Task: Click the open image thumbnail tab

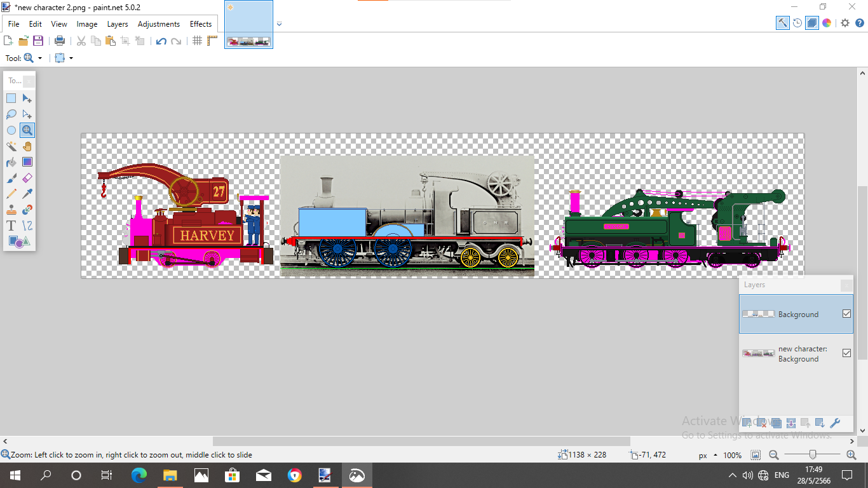Action: 249,25
